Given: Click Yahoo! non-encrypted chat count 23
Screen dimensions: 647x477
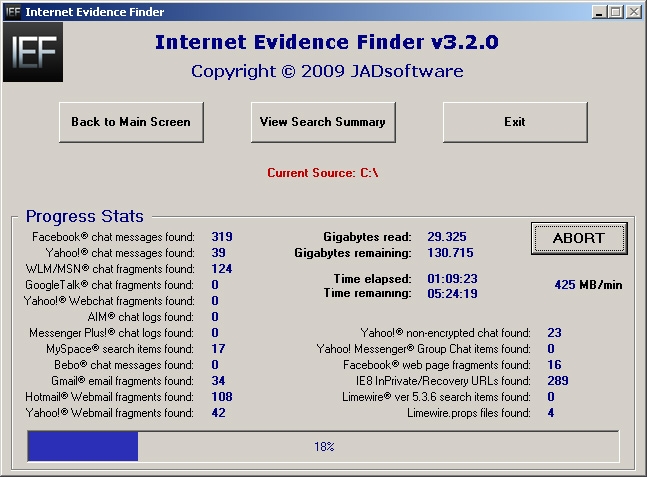Looking at the screenshot, I should (x=554, y=333).
